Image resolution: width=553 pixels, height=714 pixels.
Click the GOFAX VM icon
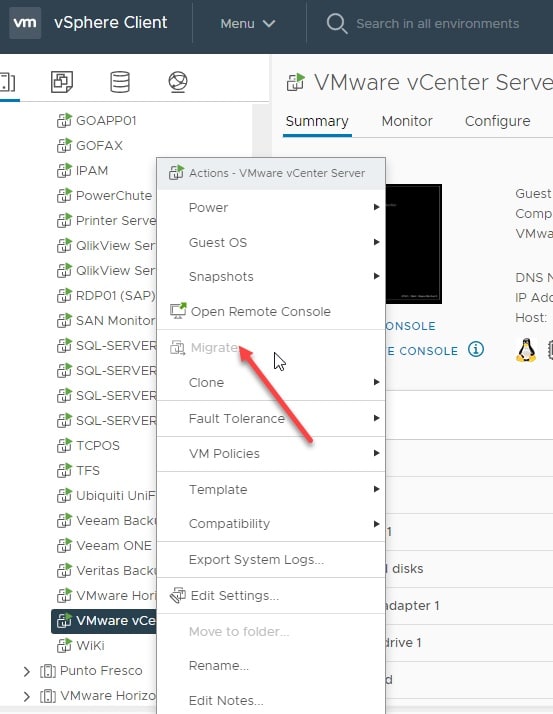[64, 146]
